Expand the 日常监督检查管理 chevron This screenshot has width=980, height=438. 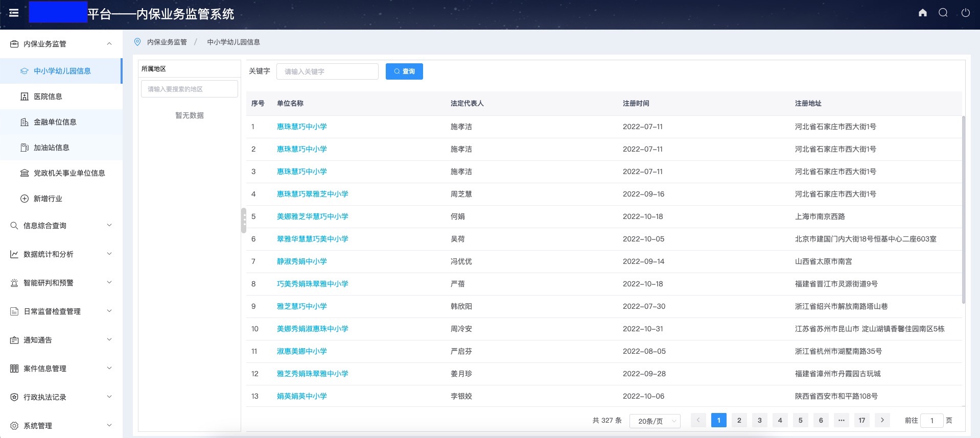[109, 311]
